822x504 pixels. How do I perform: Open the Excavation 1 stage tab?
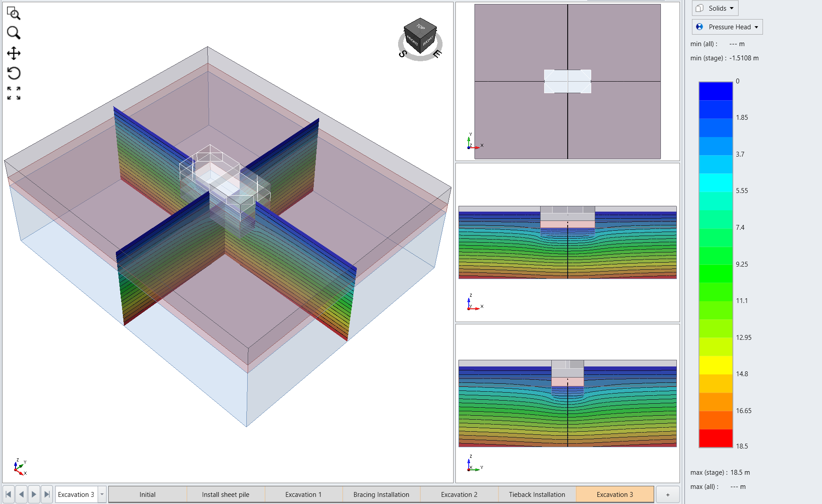[303, 494]
